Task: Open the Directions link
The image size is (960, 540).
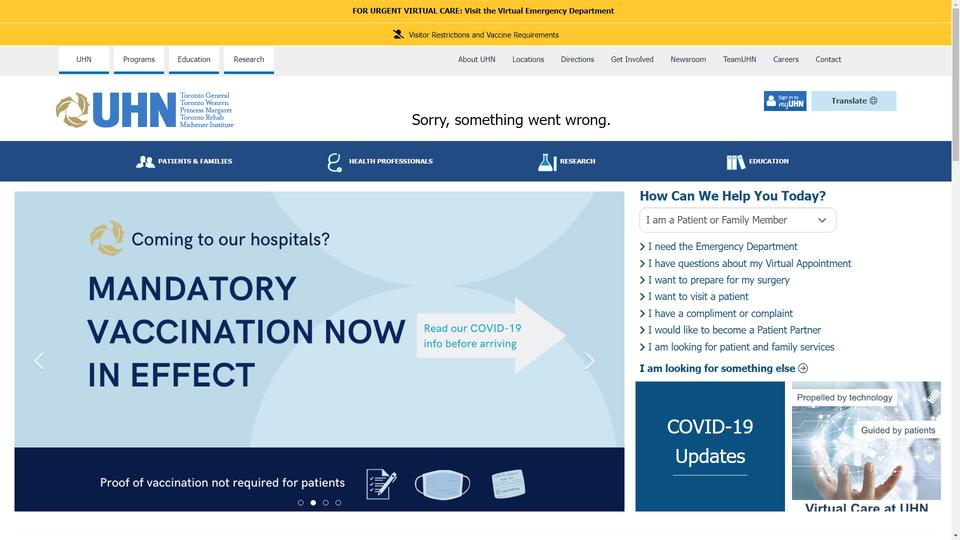Action: [x=577, y=59]
